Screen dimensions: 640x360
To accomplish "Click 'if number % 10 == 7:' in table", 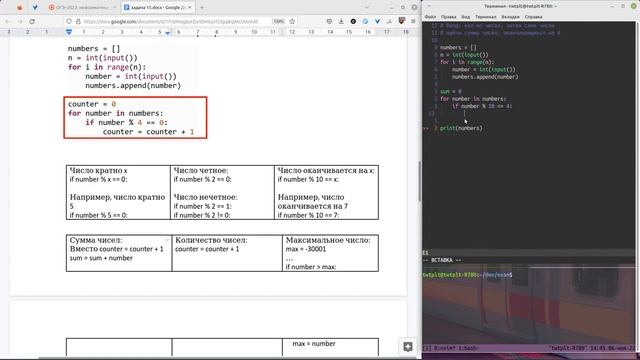I will pos(308,215).
